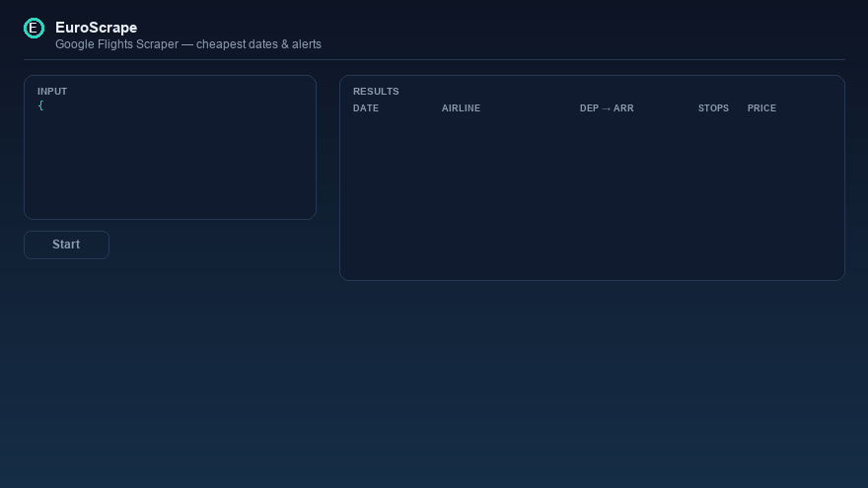Click the PRICE column header
This screenshot has width=868, height=488.
coord(761,108)
